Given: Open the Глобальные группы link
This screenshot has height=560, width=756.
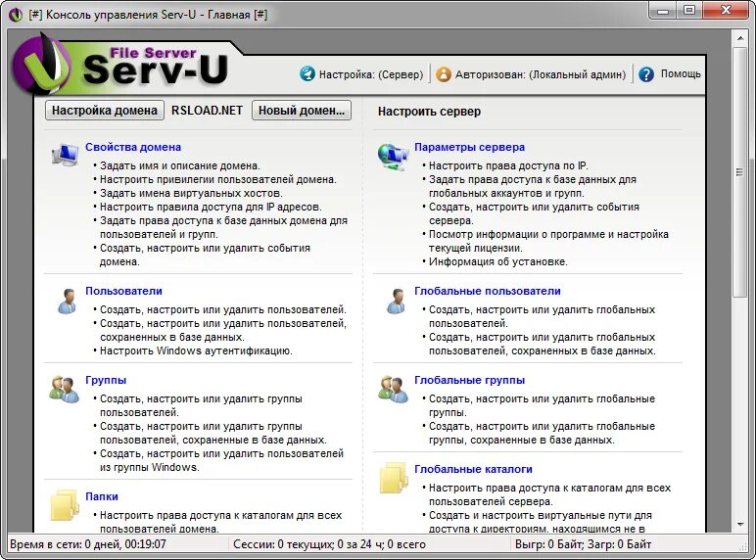Looking at the screenshot, I should [470, 380].
